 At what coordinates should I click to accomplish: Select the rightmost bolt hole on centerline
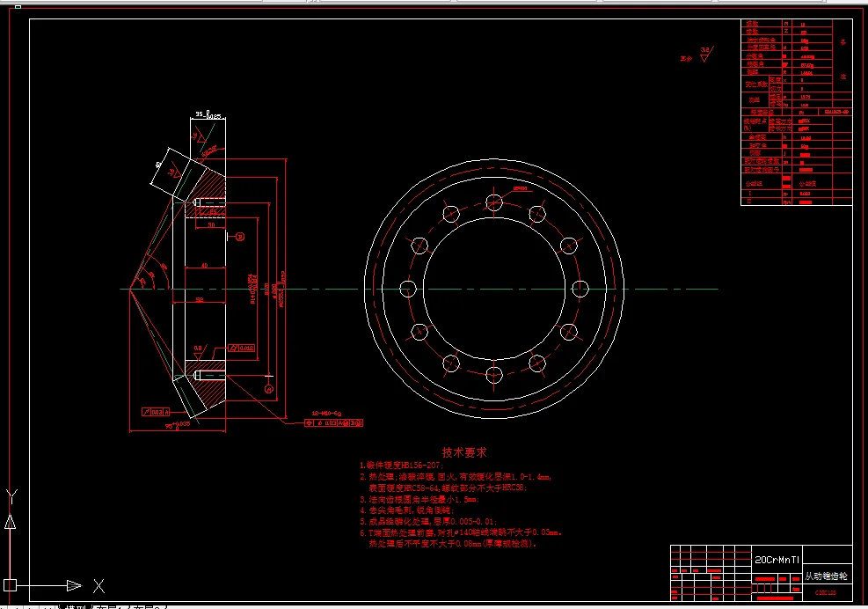click(580, 289)
